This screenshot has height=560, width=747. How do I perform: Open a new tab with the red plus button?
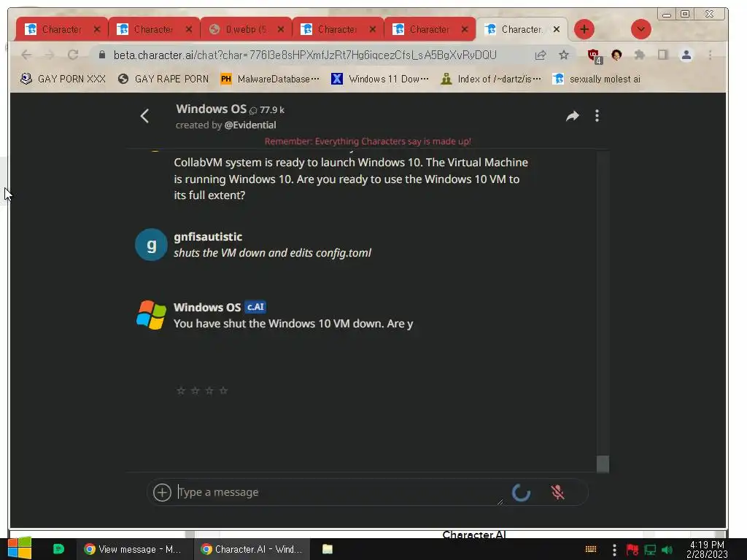point(584,29)
